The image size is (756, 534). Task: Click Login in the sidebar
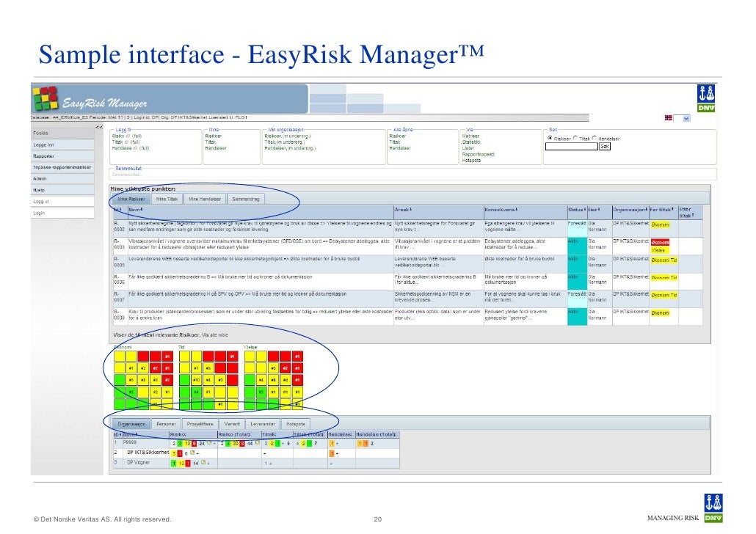point(62,213)
